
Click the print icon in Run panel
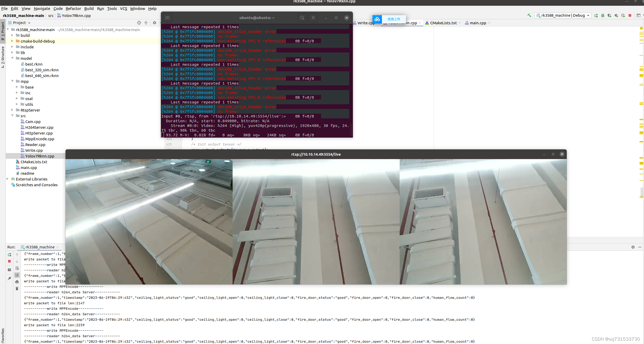[x=17, y=282]
